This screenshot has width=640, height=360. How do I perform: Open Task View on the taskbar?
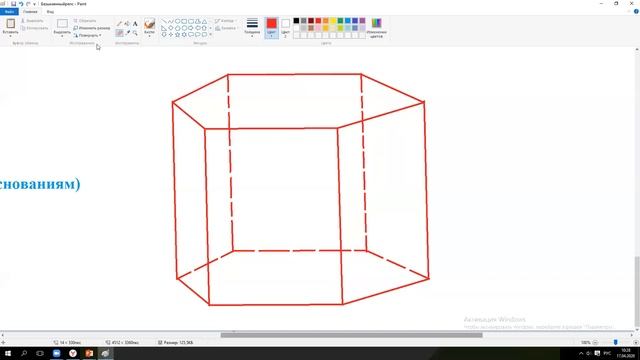(x=40, y=353)
